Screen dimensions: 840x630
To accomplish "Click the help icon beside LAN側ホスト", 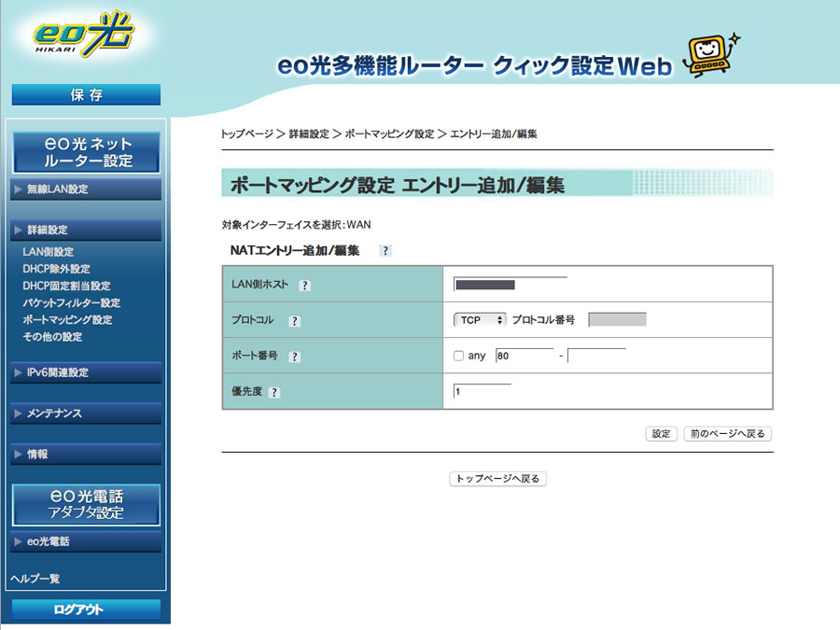I will pos(304,286).
